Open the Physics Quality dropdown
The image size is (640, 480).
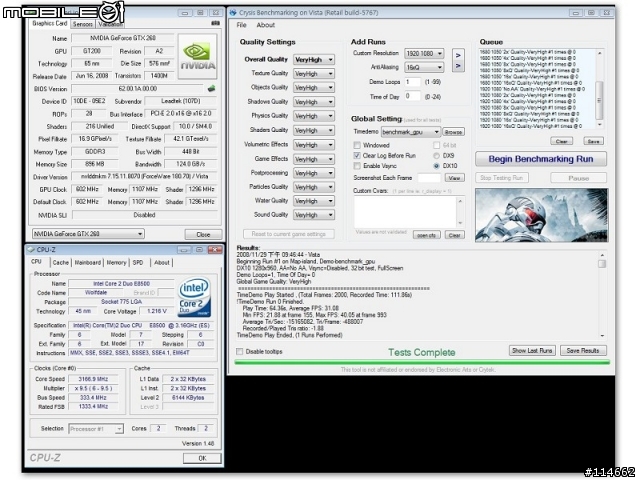(314, 116)
